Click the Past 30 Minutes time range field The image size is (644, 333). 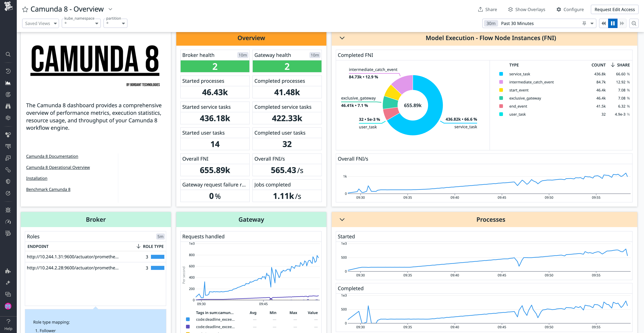click(x=518, y=23)
